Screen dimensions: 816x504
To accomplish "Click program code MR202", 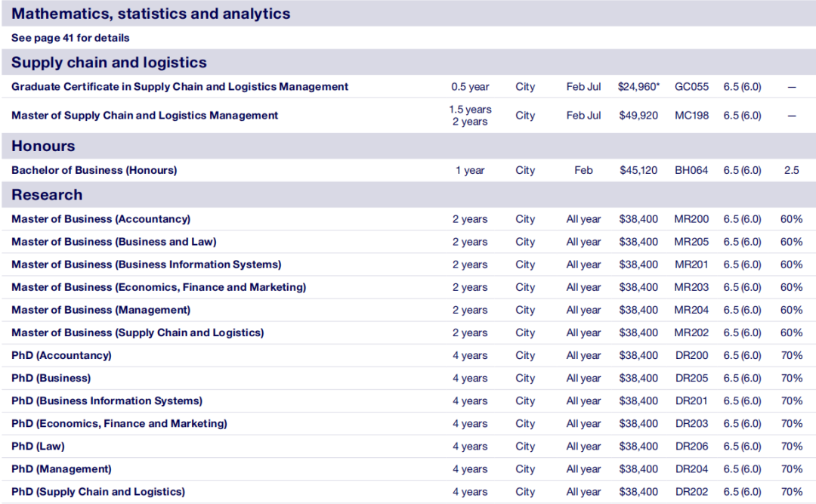I will pos(691,332).
